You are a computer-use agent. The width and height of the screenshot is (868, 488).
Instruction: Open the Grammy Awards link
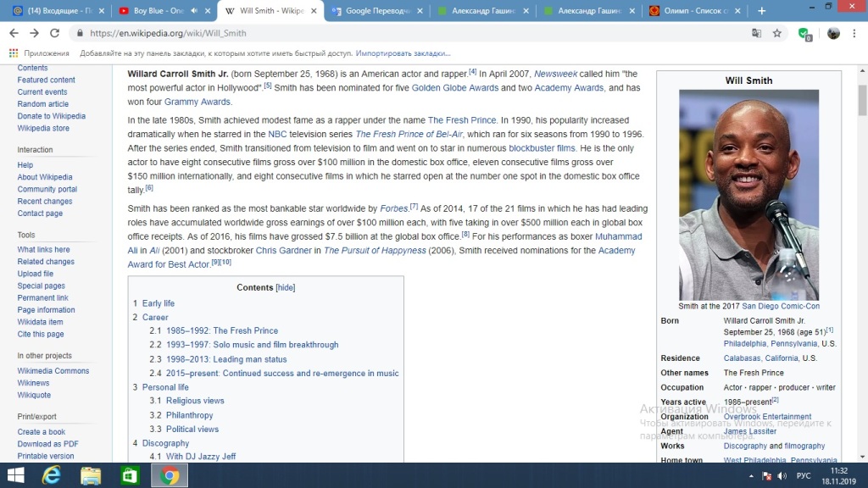[x=197, y=102]
